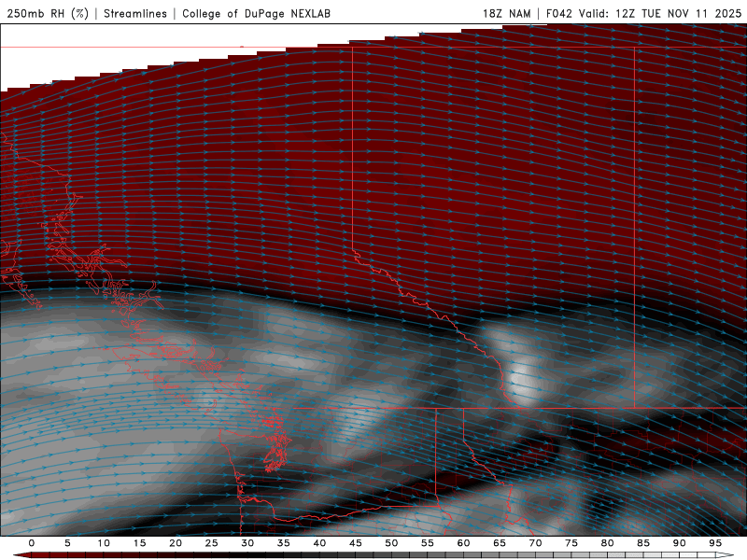Image resolution: width=747 pixels, height=560 pixels.
Task: Click the colorbar label "55"
Action: pos(428,543)
